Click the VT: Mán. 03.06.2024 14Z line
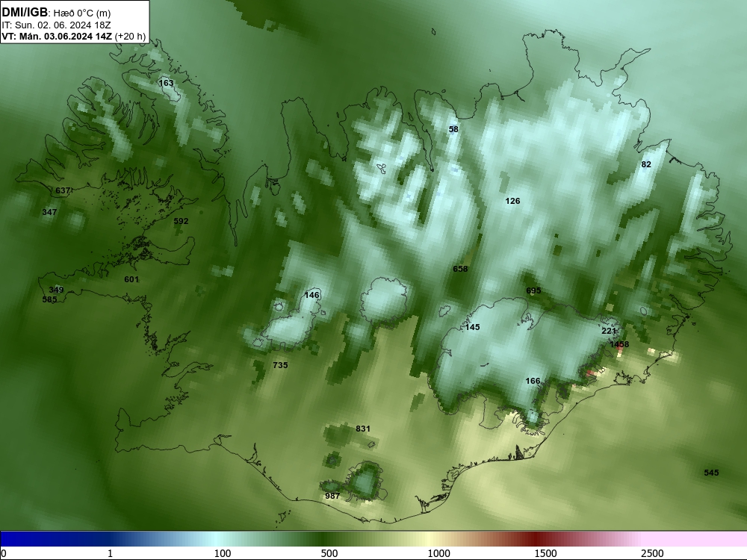Screen dimensions: 747x560 click(x=73, y=37)
